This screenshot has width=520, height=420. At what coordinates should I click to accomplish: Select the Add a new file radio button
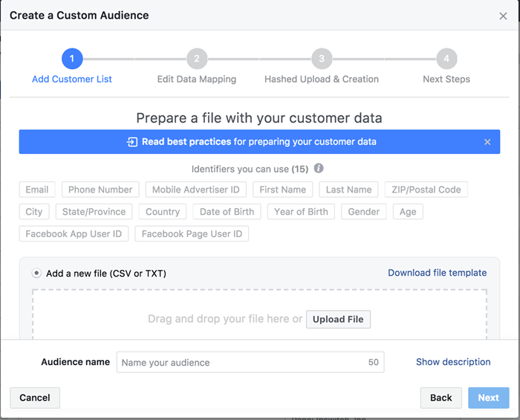[x=36, y=273]
